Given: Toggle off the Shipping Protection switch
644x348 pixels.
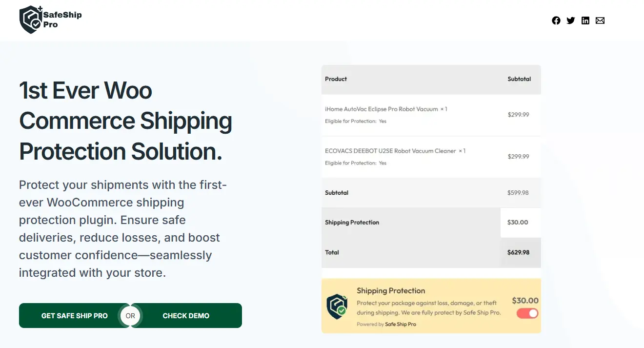Looking at the screenshot, I should [x=527, y=313].
